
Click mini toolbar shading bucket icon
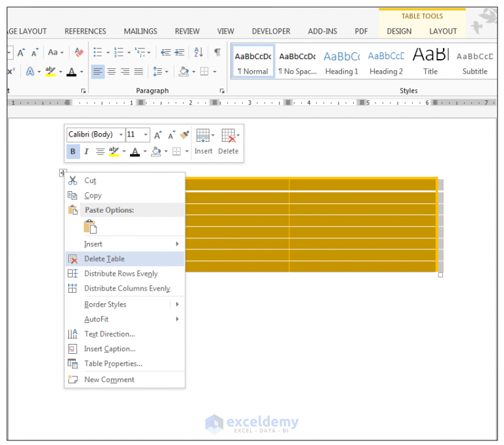click(x=156, y=152)
